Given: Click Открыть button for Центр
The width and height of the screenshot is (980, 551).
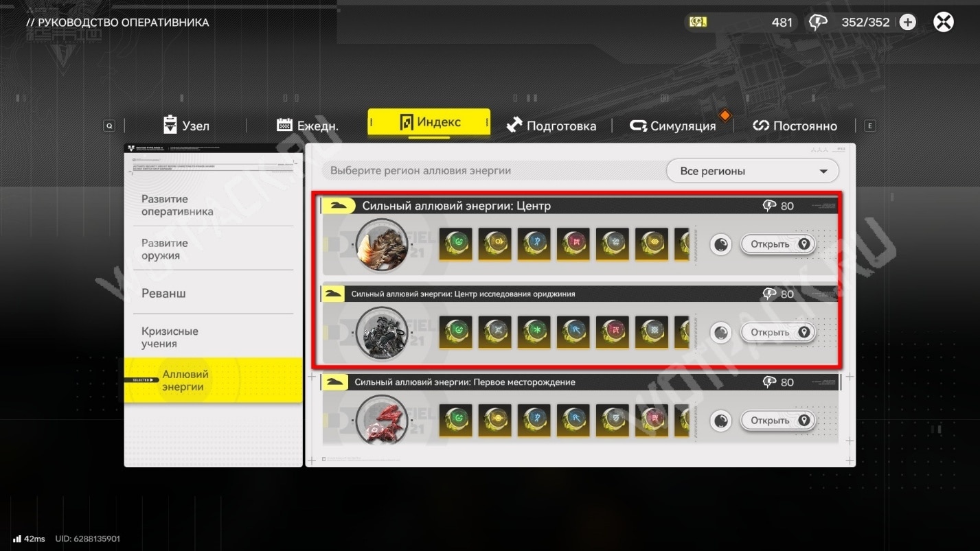Looking at the screenshot, I should coord(778,244).
